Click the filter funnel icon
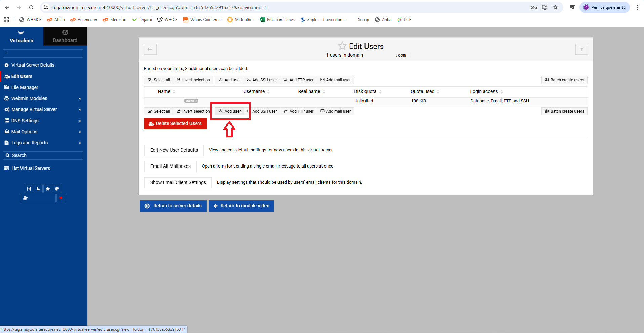 [581, 50]
